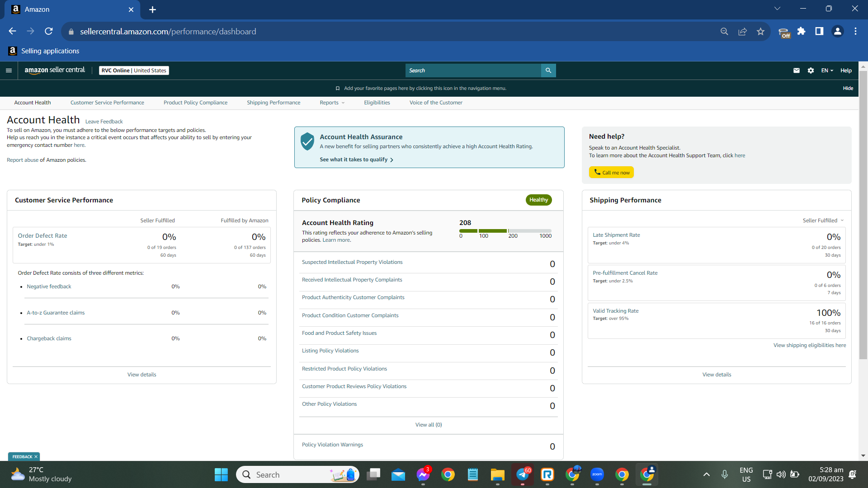
Task: Open the EN language dropdown
Action: pyautogui.click(x=827, y=70)
